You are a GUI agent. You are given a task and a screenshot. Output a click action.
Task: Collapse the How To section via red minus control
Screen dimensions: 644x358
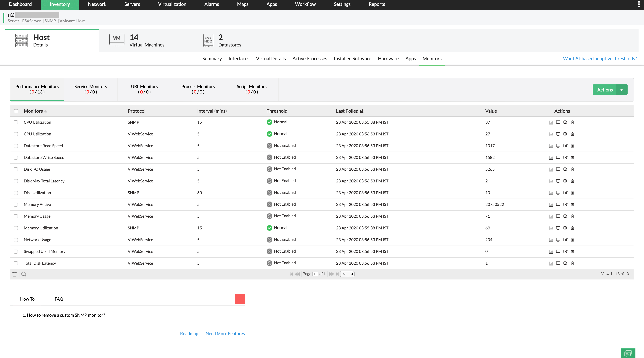click(240, 299)
